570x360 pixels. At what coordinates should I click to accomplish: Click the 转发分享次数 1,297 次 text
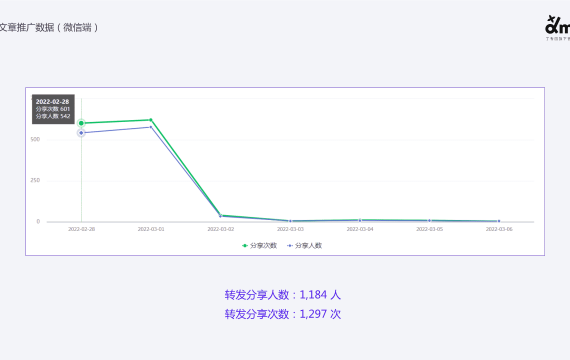pyautogui.click(x=283, y=314)
